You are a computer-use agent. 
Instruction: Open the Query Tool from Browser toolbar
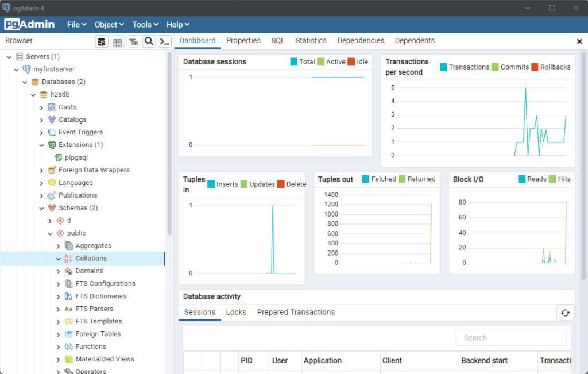pos(102,41)
